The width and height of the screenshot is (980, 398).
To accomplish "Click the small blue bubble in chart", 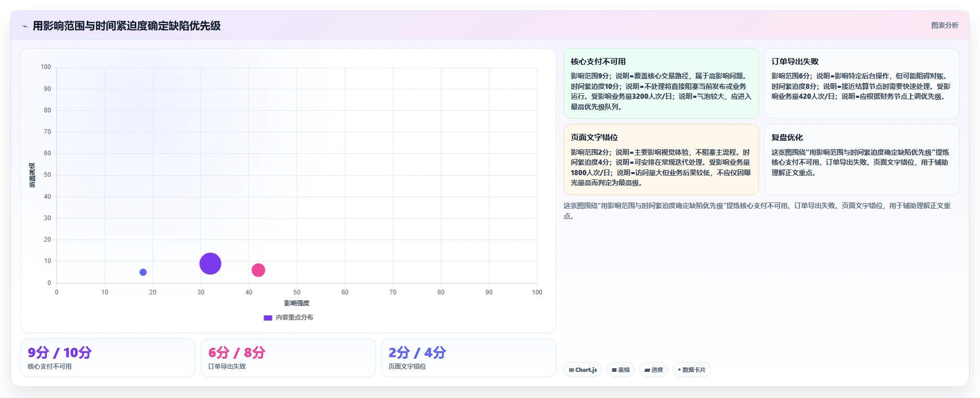I will click(143, 272).
